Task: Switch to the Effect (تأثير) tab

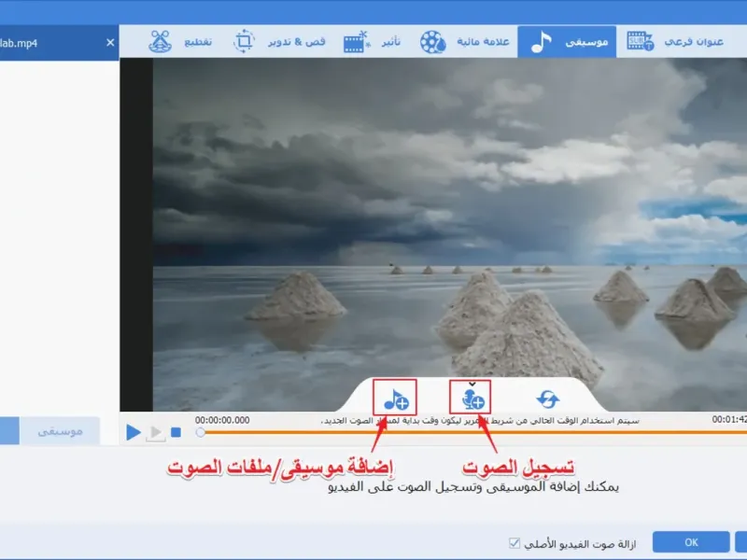Action: point(372,42)
